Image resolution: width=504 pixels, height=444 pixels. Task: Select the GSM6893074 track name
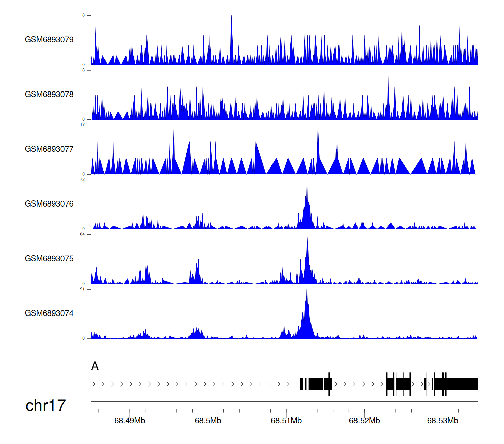[49, 313]
